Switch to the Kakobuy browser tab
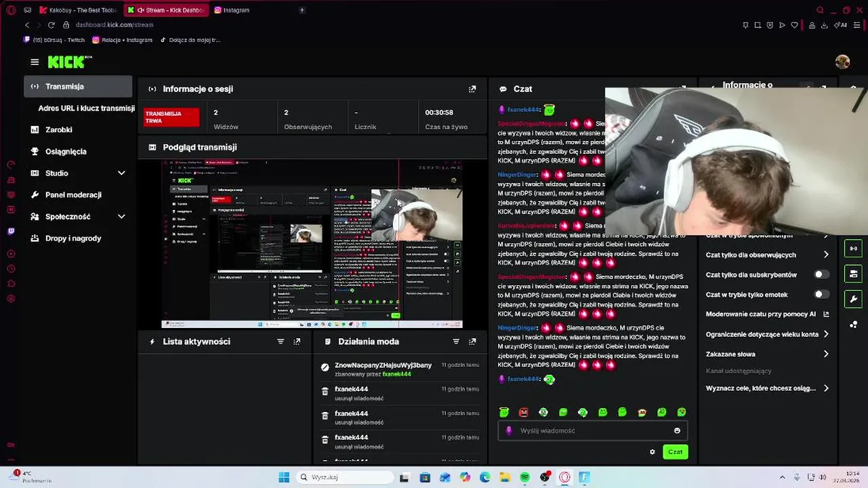The width and height of the screenshot is (868, 488). coord(79,10)
